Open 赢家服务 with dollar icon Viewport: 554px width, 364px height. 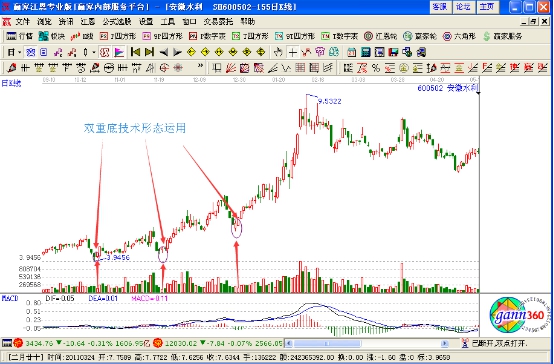502,36
